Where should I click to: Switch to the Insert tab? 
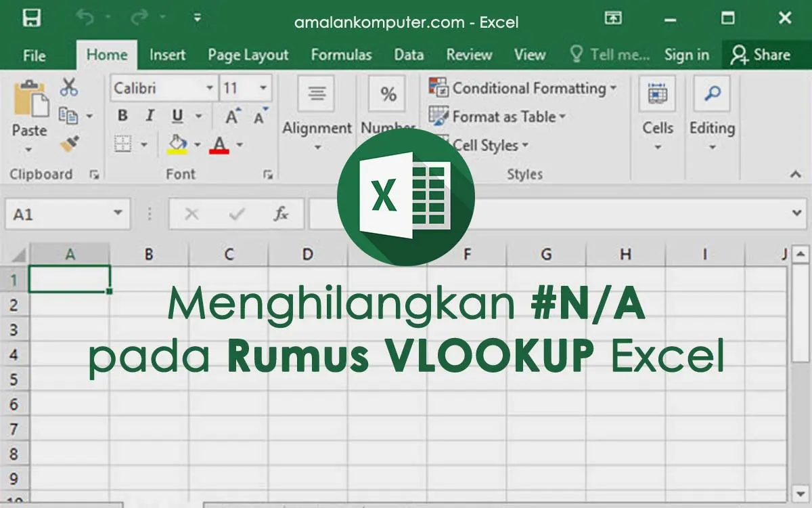(168, 55)
